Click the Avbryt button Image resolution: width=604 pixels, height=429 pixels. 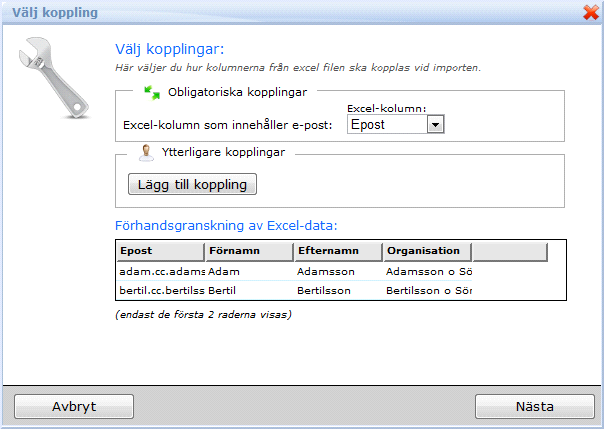(x=74, y=407)
